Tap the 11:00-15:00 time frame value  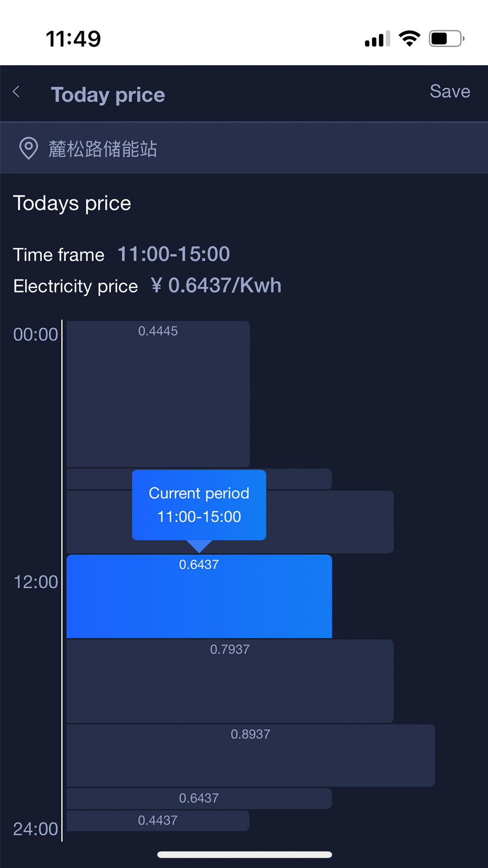click(174, 254)
